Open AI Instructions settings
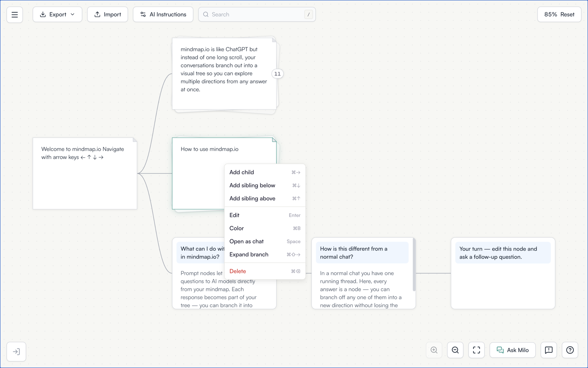 (163, 14)
